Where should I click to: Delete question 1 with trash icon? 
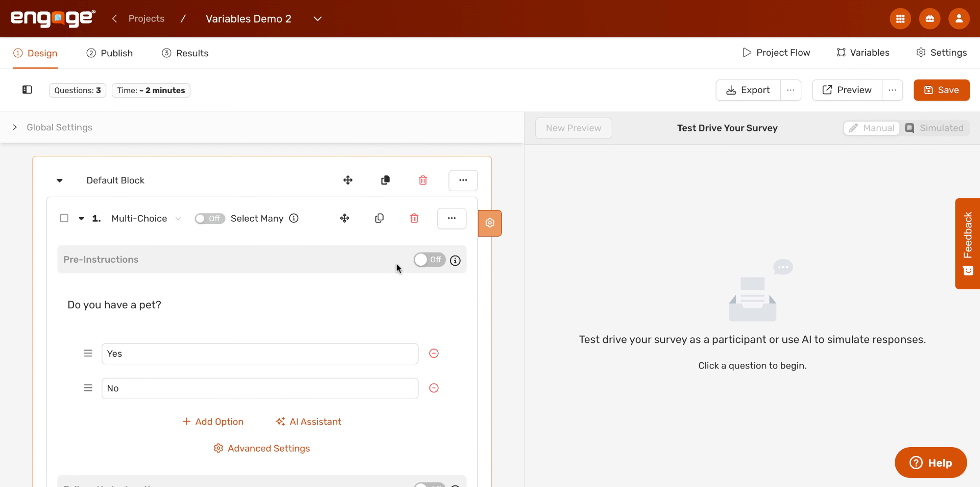[414, 218]
